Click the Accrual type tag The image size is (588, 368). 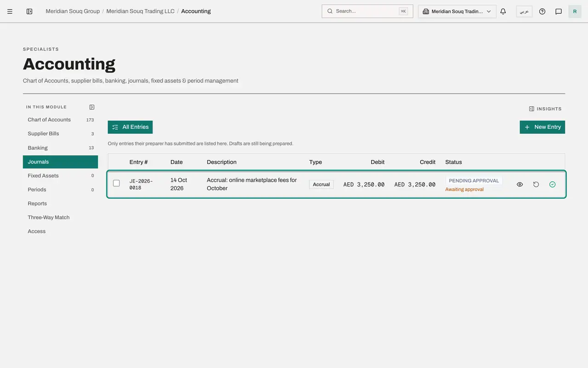321,184
